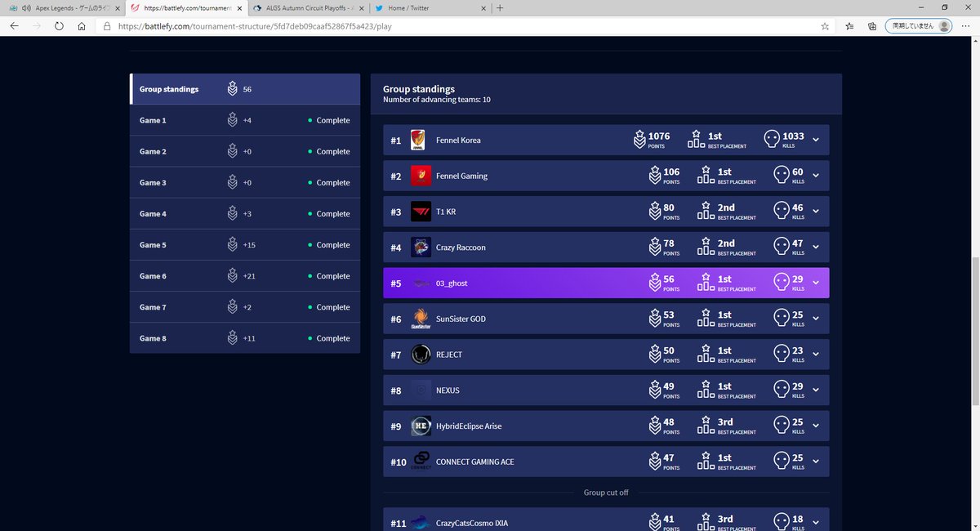980x531 pixels.
Task: Close the Home / Twitter tab
Action: (483, 8)
